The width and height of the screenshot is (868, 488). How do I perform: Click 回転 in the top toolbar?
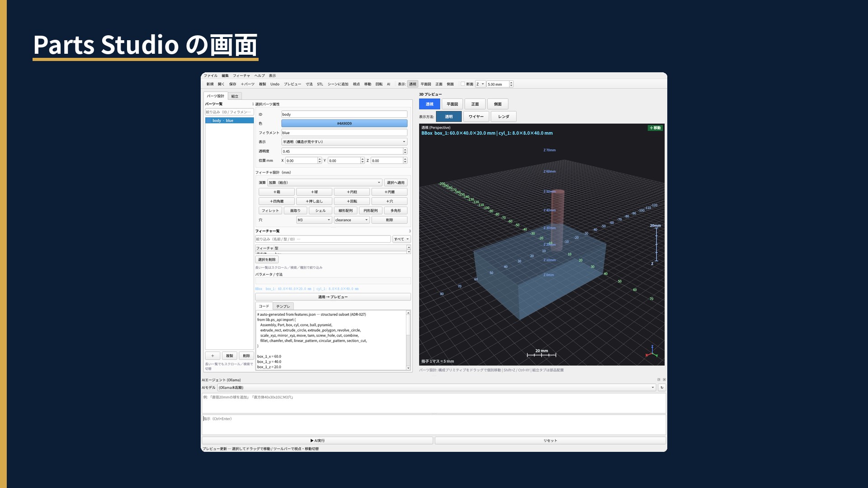379,84
